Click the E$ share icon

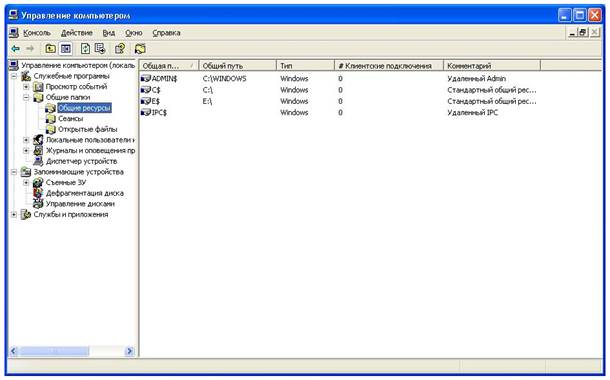[146, 101]
